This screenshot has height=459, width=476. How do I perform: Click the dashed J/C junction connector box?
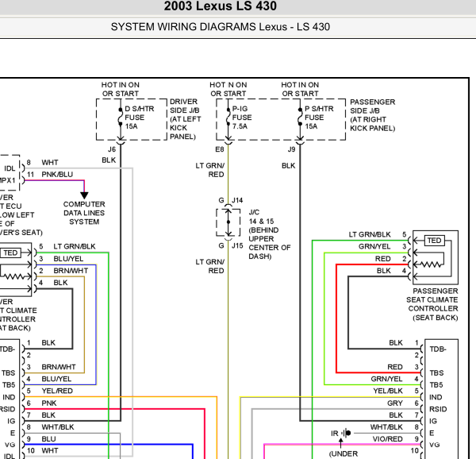point(228,222)
